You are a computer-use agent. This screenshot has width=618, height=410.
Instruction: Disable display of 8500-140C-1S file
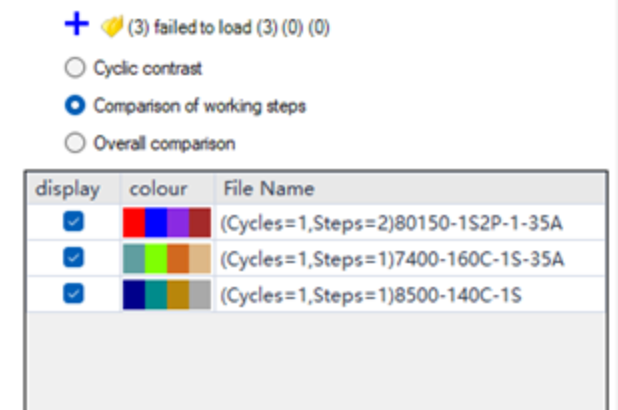73,294
